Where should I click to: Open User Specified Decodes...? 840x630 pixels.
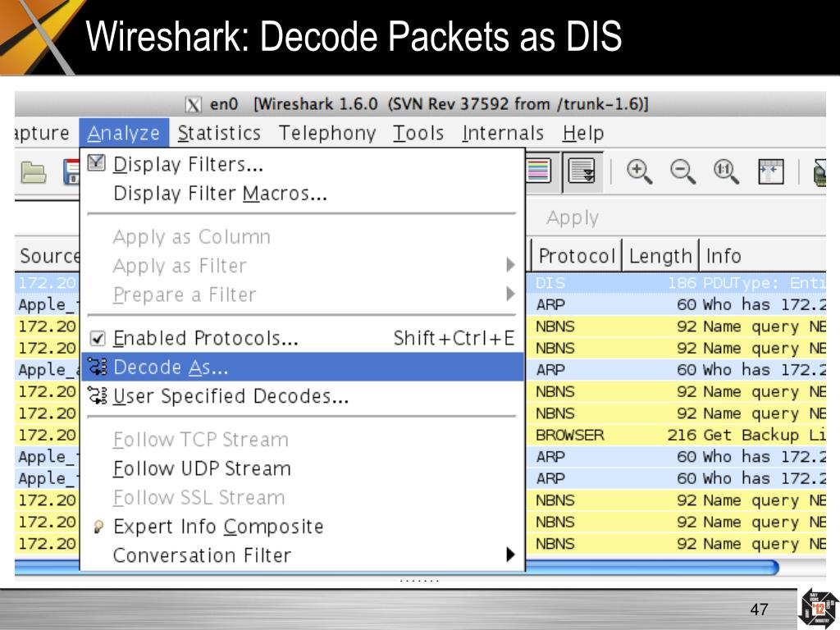click(303, 396)
